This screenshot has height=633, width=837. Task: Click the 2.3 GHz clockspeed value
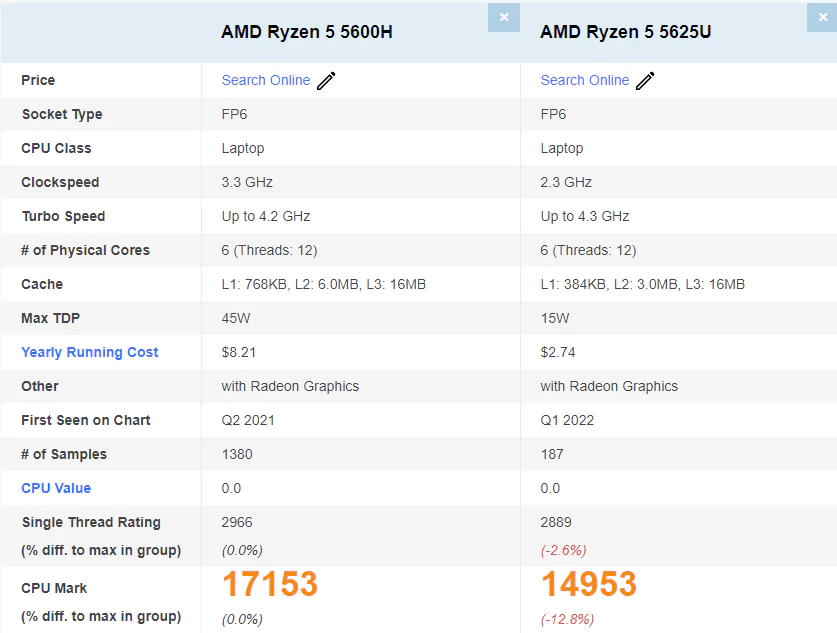566,183
